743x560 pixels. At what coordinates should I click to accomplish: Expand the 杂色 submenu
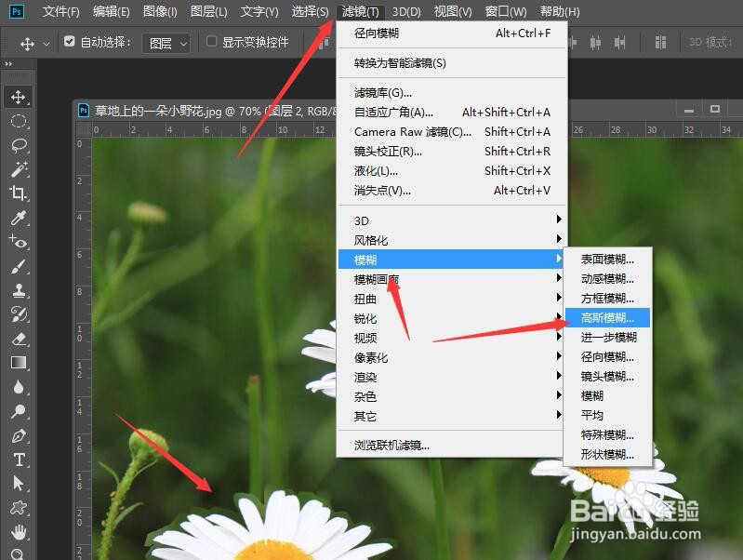tap(452, 396)
